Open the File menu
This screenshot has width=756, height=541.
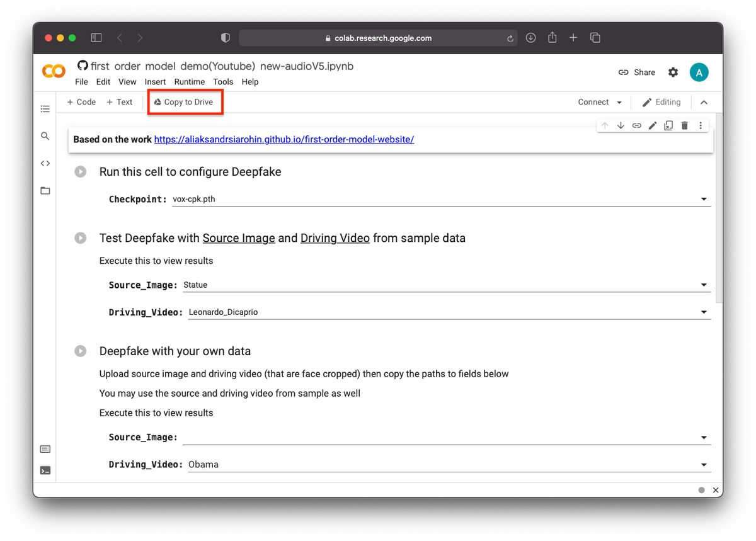click(81, 82)
